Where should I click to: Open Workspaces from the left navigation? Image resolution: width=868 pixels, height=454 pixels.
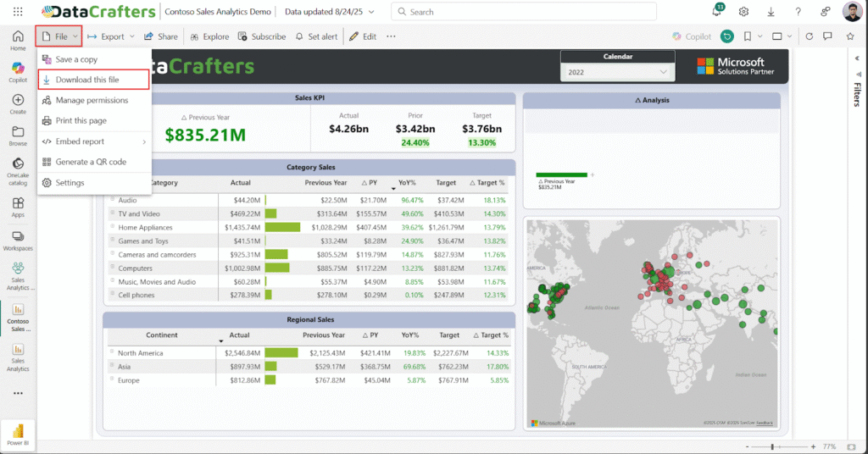[18, 239]
